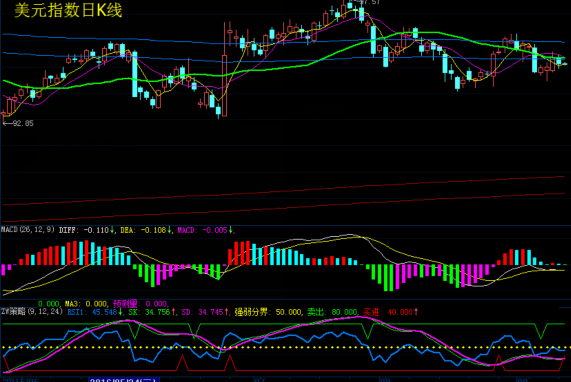
Task: Click the green down arrow after DIFF value
Action: click(x=112, y=230)
